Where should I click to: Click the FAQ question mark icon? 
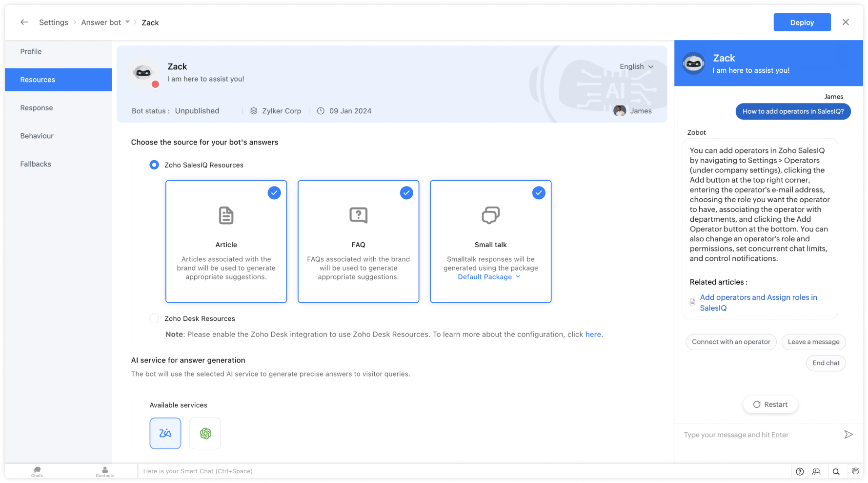coord(359,215)
